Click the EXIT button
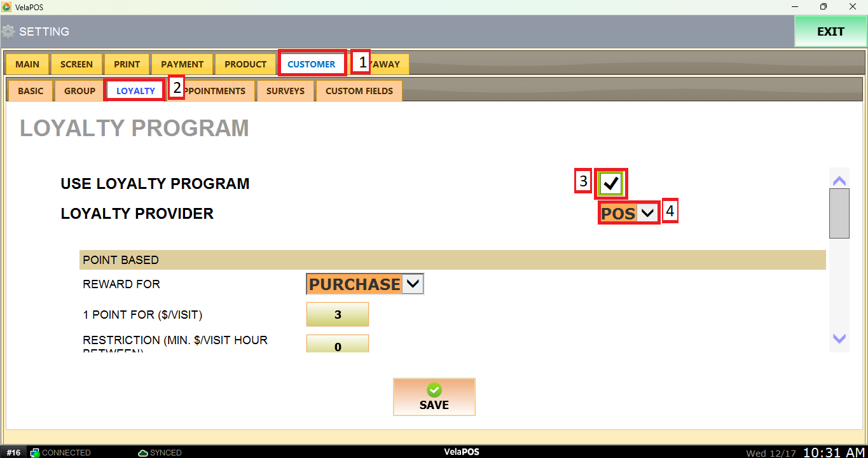Image resolution: width=868 pixels, height=458 pixels. coord(830,32)
